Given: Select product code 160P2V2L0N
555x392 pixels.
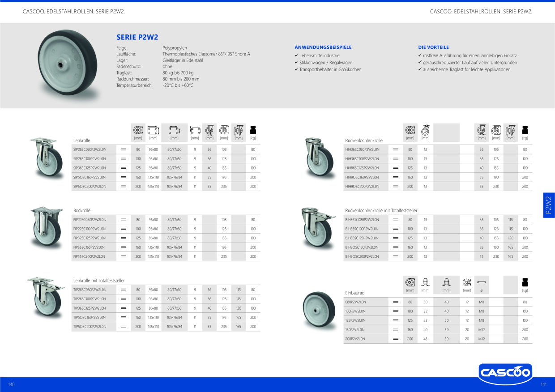Looking at the screenshot, I should pos(355,329).
